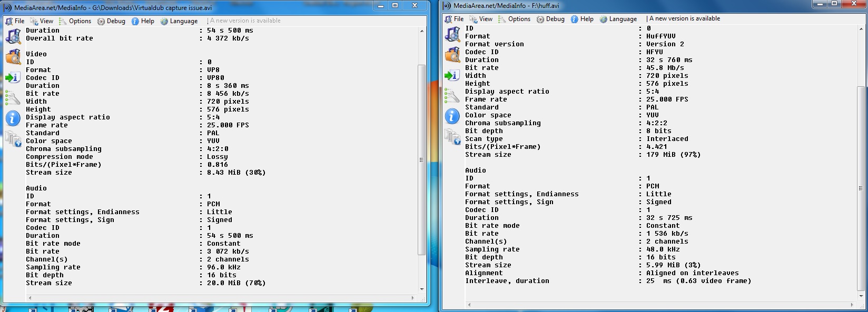Screen dimensions: 868x312
Task: Click vertical scrollbar thumb in huff.avi window
Action: coord(861,188)
